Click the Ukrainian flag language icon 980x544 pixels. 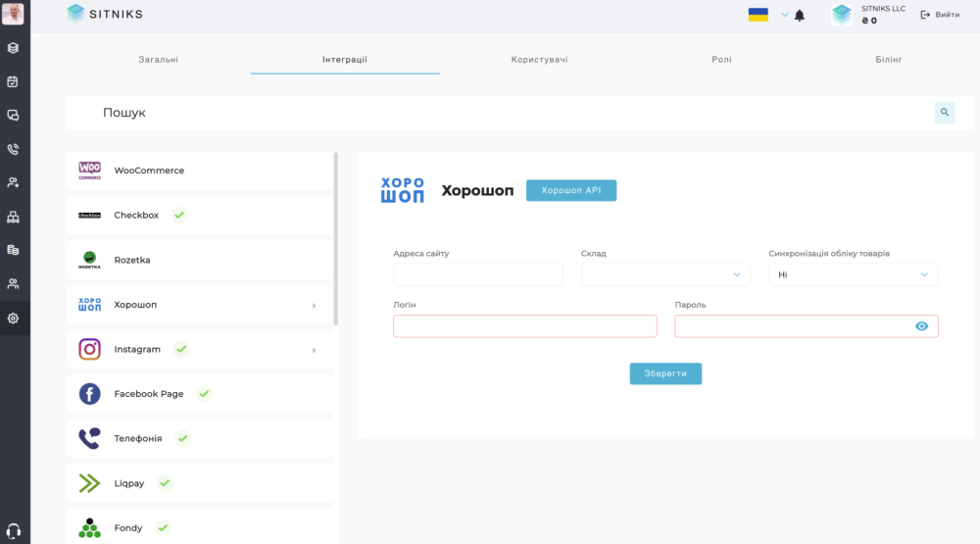pyautogui.click(x=759, y=15)
